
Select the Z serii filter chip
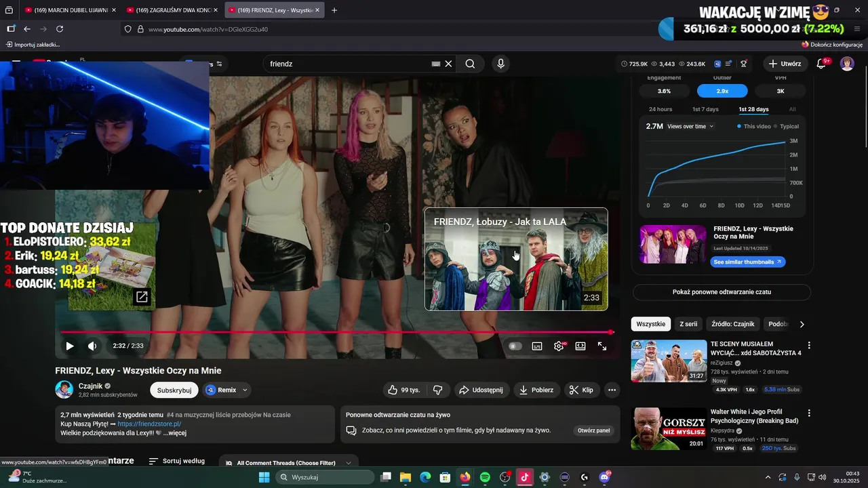pyautogui.click(x=688, y=324)
